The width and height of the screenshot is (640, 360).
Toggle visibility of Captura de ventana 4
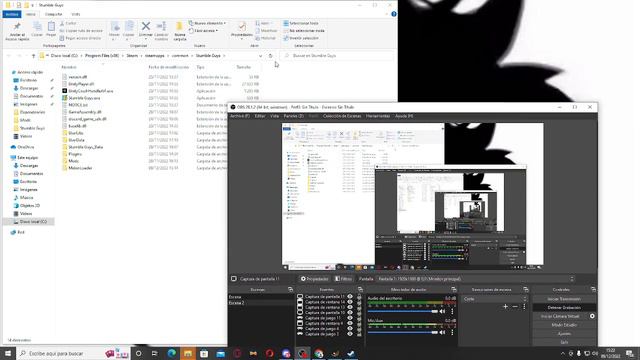coord(350,323)
